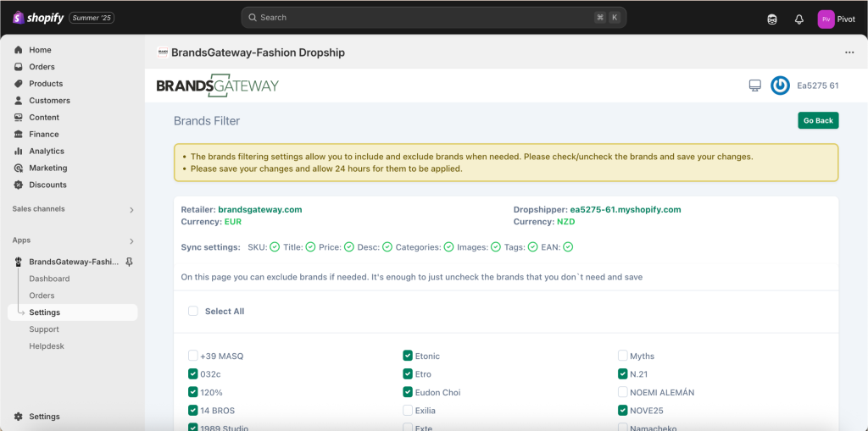
Task: Check the Exilia brand checkbox
Action: 408,411
